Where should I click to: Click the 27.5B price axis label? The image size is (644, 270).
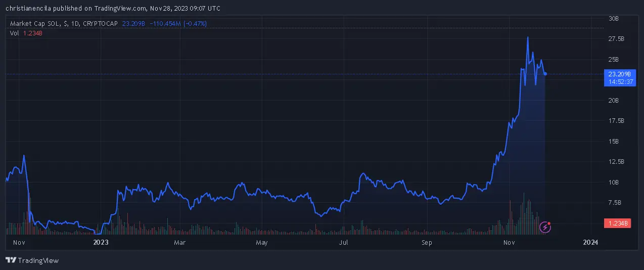[616, 38]
